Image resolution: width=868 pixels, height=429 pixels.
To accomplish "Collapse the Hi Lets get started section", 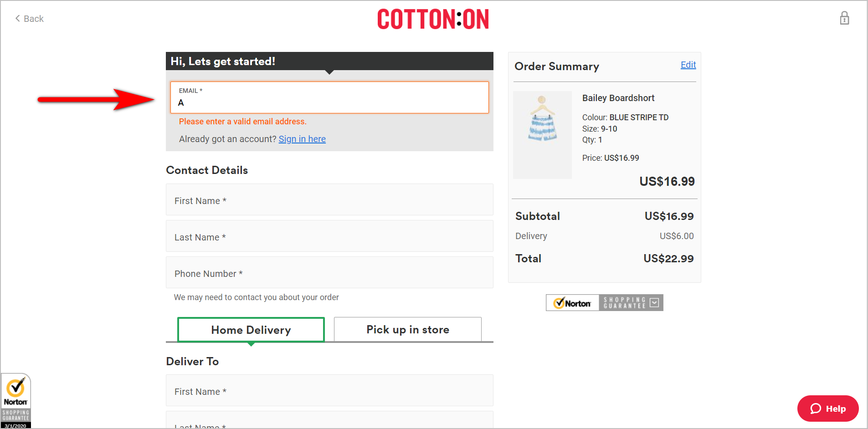I will pos(329,61).
